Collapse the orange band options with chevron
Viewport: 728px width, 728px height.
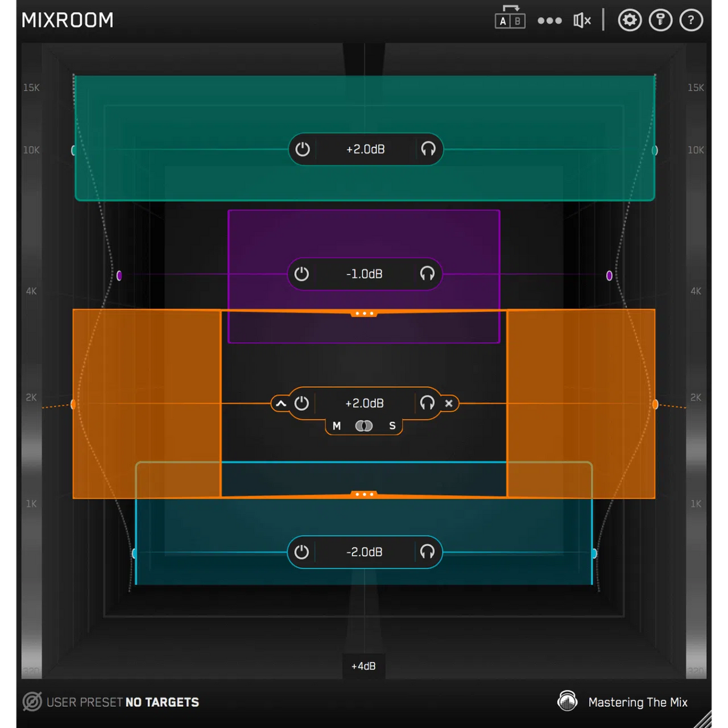(280, 403)
